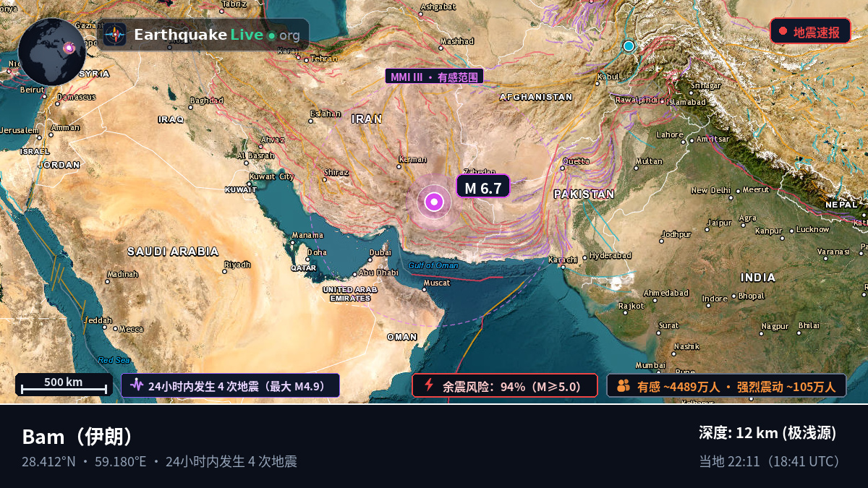This screenshot has height=488, width=868.
Task: Click the Kerman city label on map
Action: click(413, 159)
